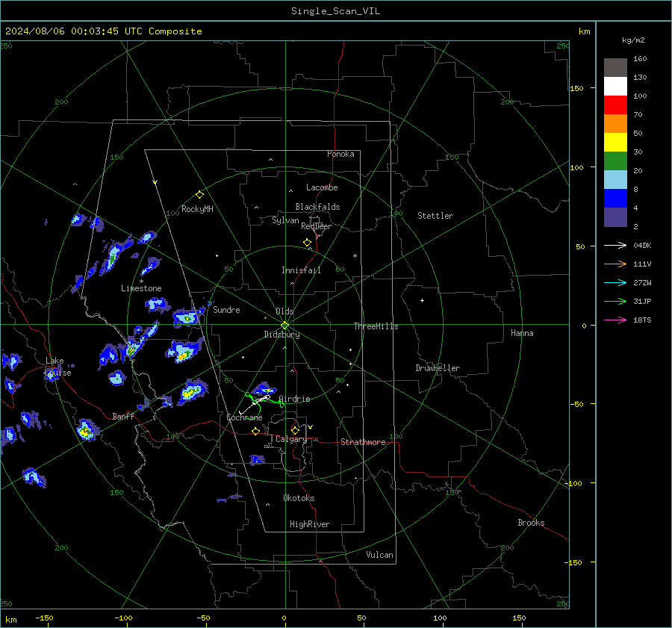Click the Strathmore town label
This screenshot has width=672, height=628.
coord(363,442)
